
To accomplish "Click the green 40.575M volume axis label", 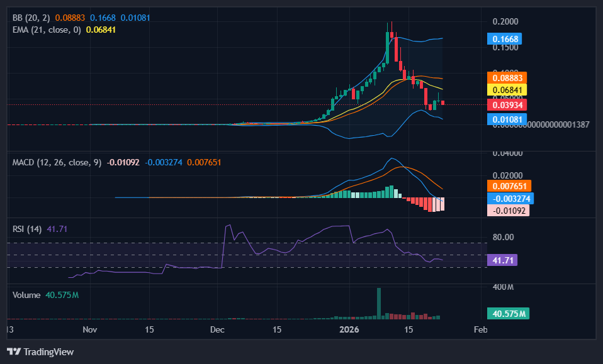I will click(509, 314).
